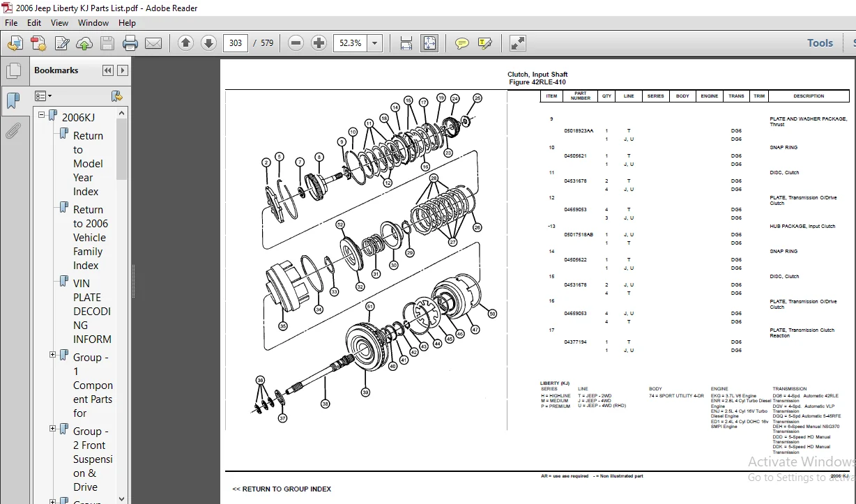
Task: Click the PLATE AND WASHER PACKAGE description
Action: (808, 121)
